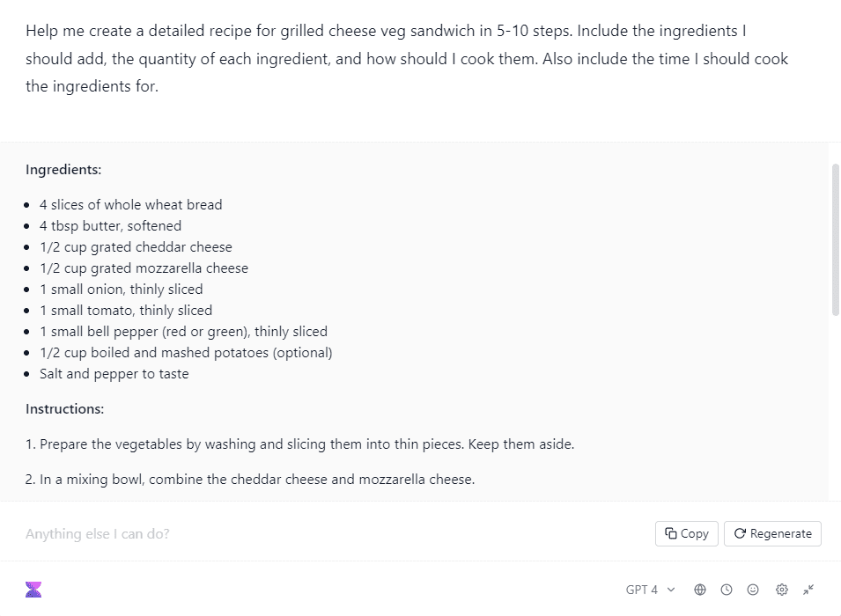841x616 pixels.
Task: Open chat history using the clock icon
Action: 726,590
